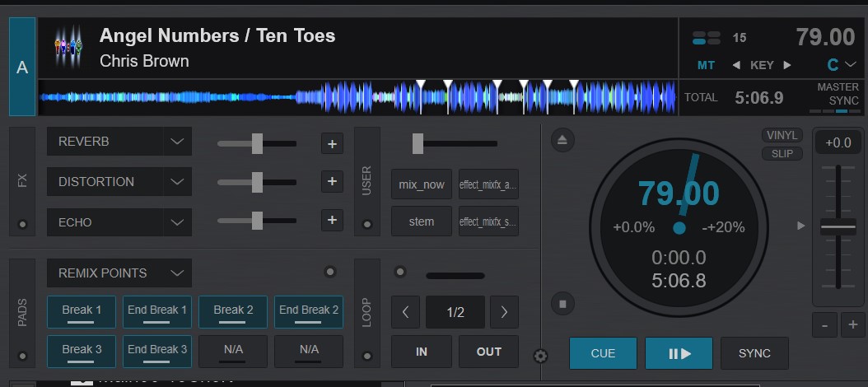Click the effect_mixfx_s... button
868x387 pixels.
pyautogui.click(x=489, y=221)
